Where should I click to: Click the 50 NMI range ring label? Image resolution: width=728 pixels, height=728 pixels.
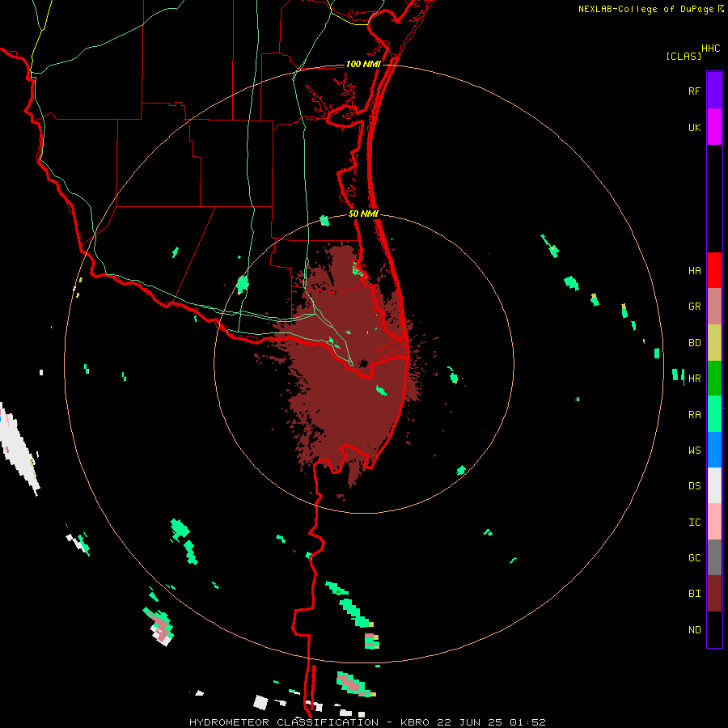363,214
